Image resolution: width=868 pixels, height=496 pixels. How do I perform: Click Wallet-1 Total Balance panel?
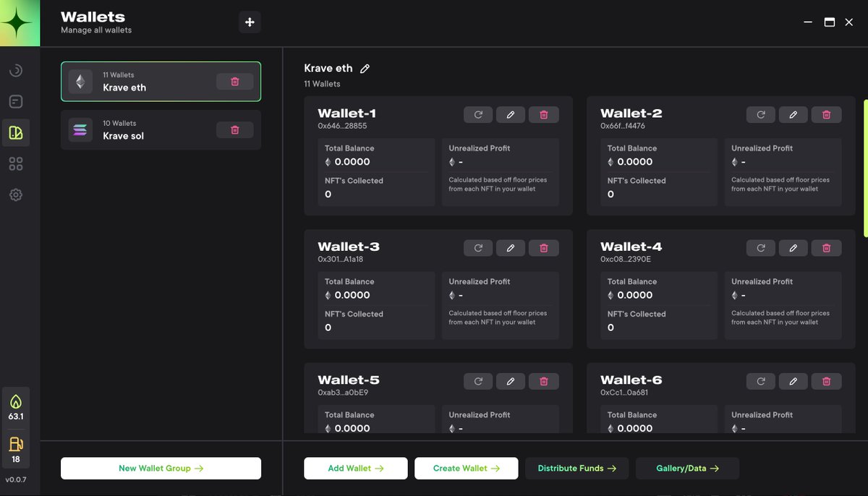pyautogui.click(x=376, y=172)
